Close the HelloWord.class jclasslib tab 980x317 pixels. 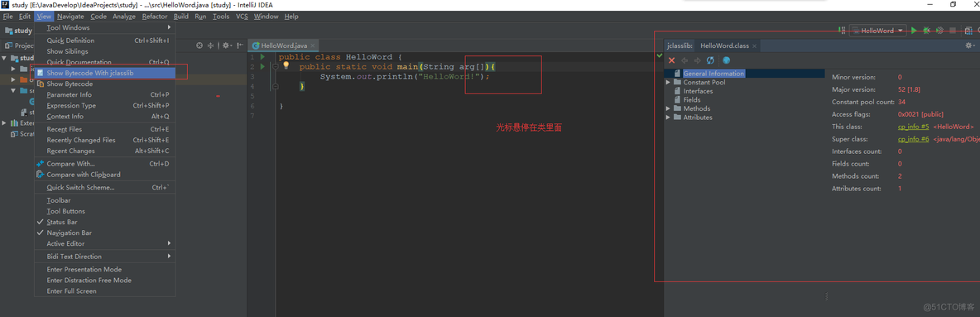pos(755,46)
